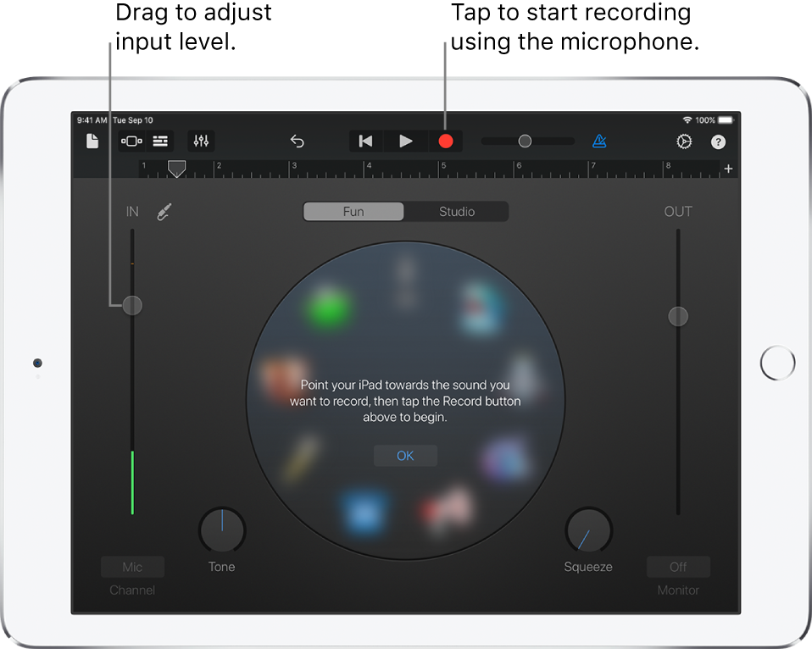Select the Fun tab
This screenshot has width=812, height=649.
pos(353,211)
